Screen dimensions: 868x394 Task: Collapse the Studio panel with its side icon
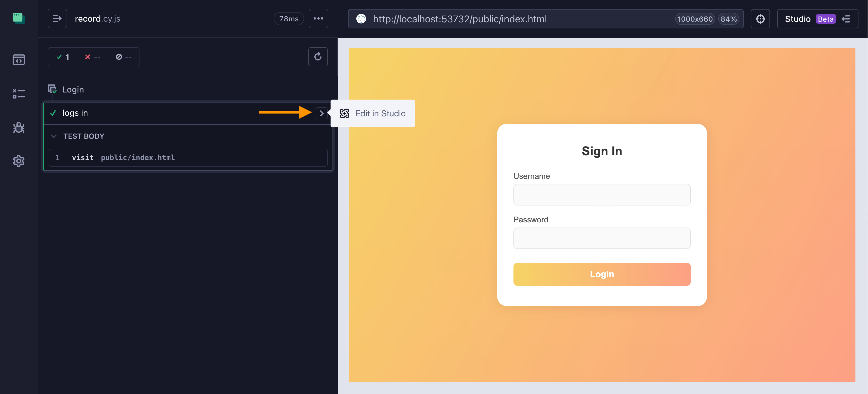846,19
